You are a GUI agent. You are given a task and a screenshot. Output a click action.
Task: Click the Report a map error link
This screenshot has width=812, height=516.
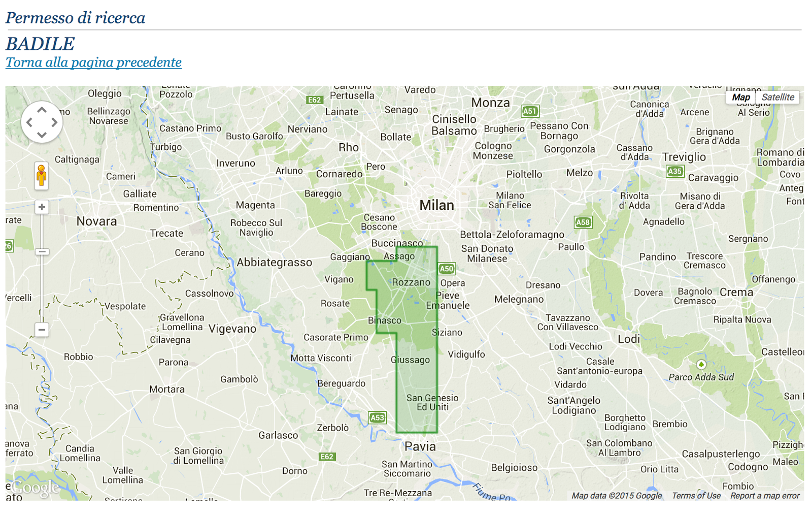pos(765,496)
